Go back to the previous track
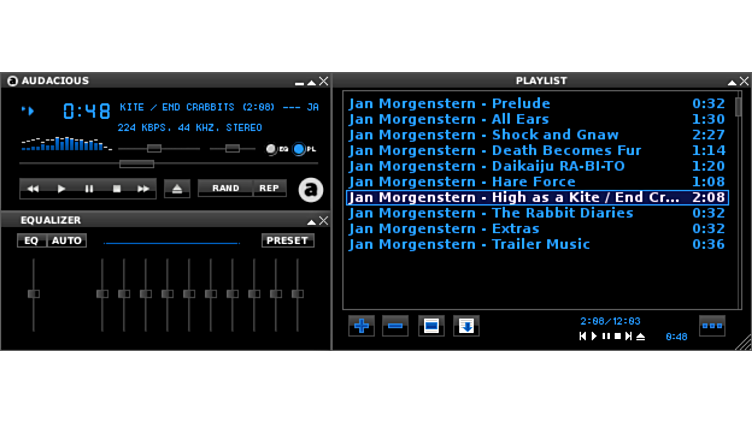This screenshot has width=752, height=423. point(33,188)
